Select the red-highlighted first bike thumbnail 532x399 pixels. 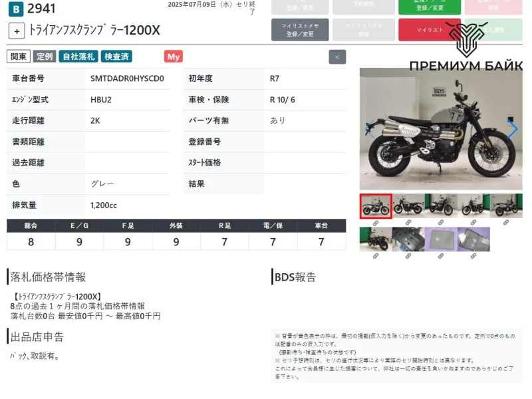(x=376, y=205)
